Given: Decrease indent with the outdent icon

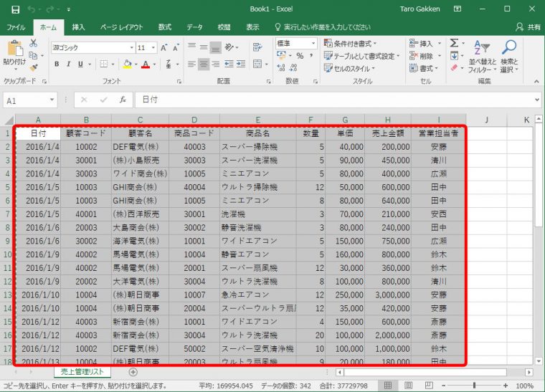Looking at the screenshot, I should tap(229, 64).
